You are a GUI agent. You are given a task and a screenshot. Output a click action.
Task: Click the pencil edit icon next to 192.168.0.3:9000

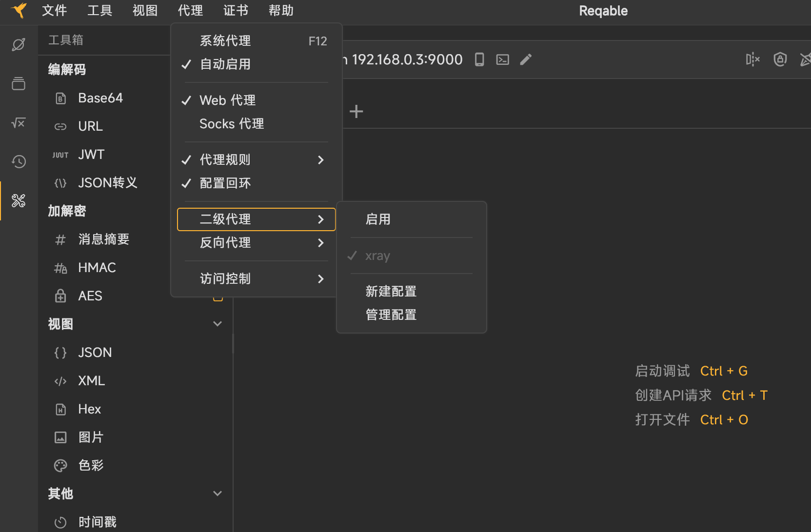[x=526, y=59]
